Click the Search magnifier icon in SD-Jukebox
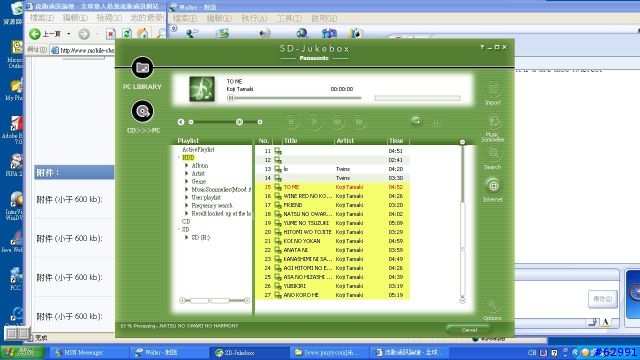Image resolution: width=640 pixels, height=360 pixels. click(493, 154)
